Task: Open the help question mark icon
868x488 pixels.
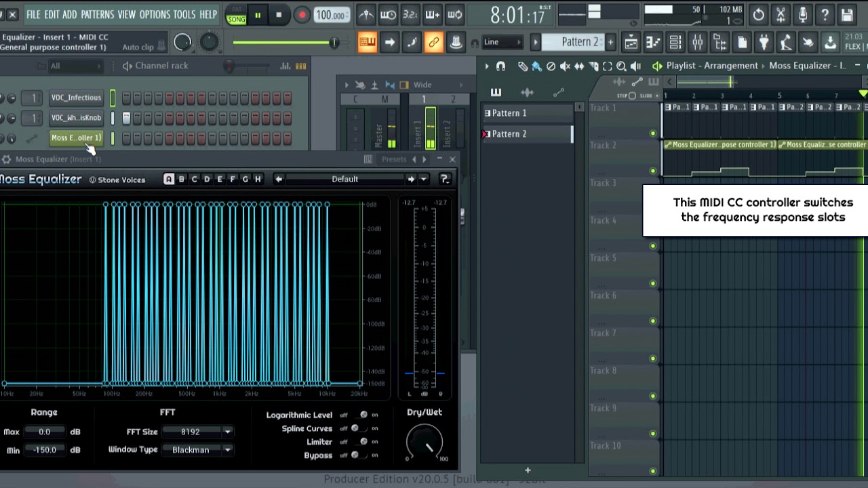Action: point(825,14)
